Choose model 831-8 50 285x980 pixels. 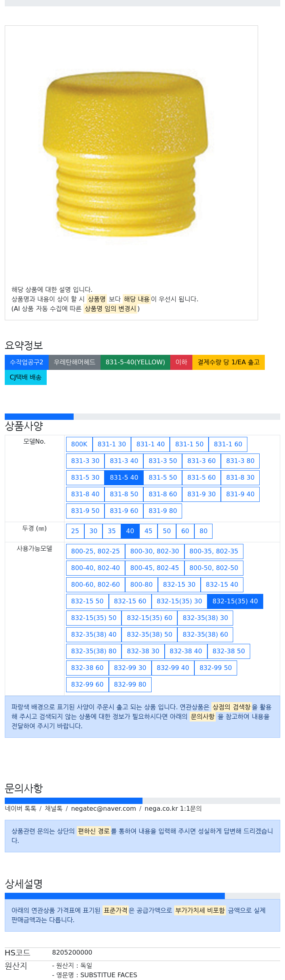click(124, 494)
